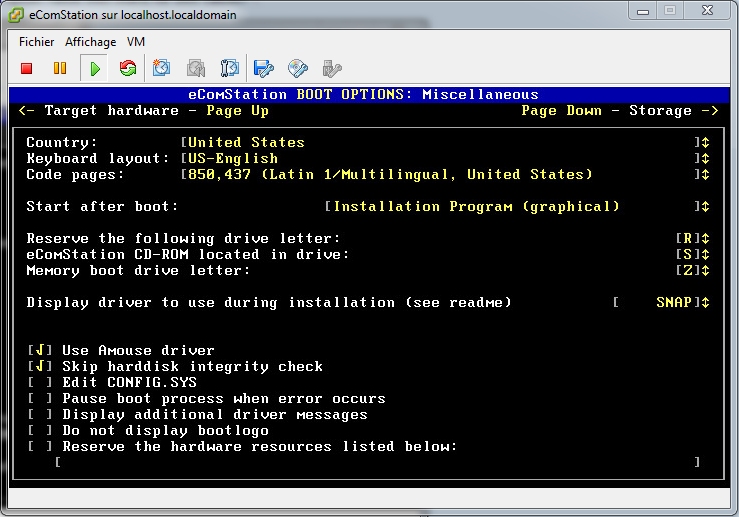Reset the VM using the red-green restart icon
This screenshot has height=517, width=739.
click(128, 69)
